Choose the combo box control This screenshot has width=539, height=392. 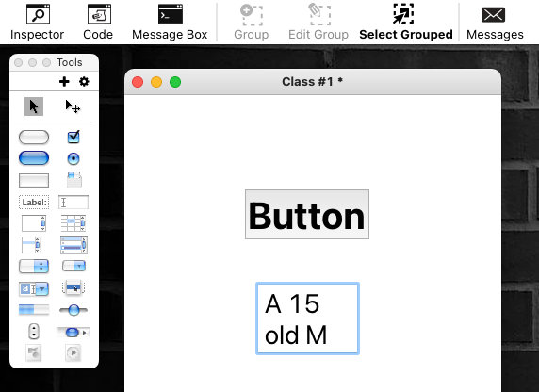coord(34,289)
